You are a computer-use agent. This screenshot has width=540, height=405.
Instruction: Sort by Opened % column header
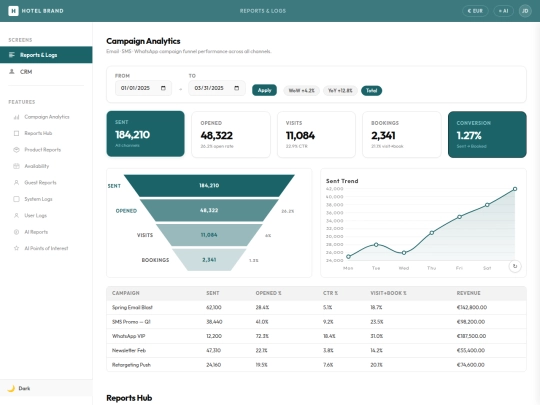pos(268,293)
